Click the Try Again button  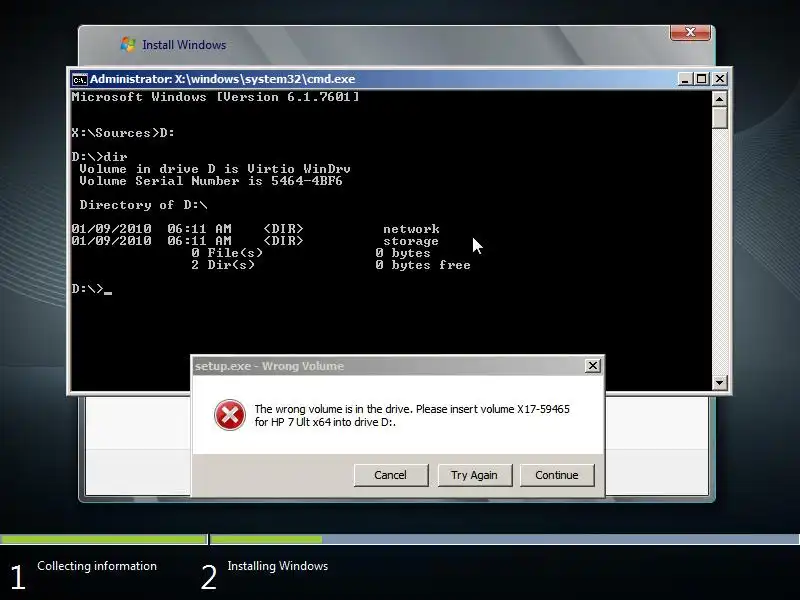pyautogui.click(x=474, y=475)
